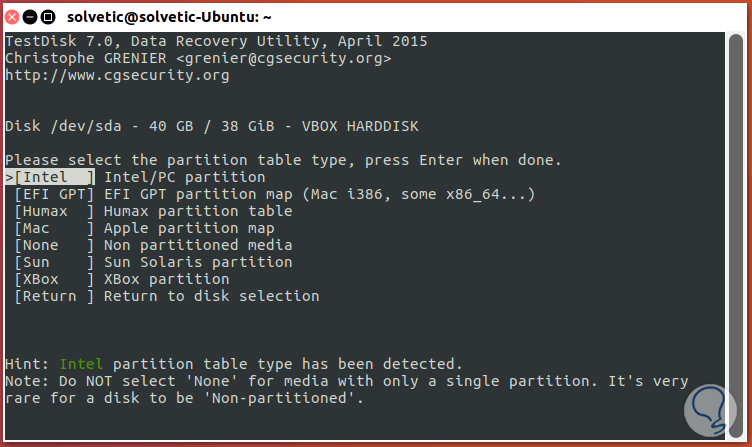This screenshot has width=752, height=447.
Task: Pick the Mac Apple partition map
Action: point(54,228)
